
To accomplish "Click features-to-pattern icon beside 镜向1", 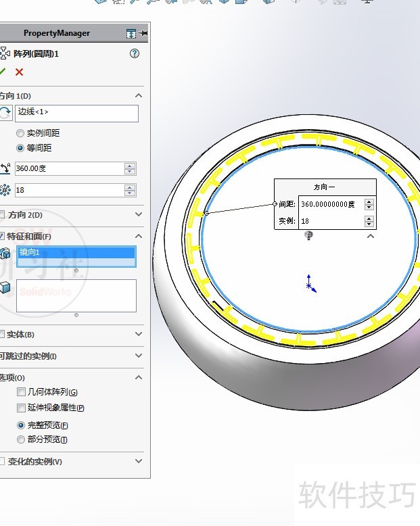I will [x=5, y=254].
